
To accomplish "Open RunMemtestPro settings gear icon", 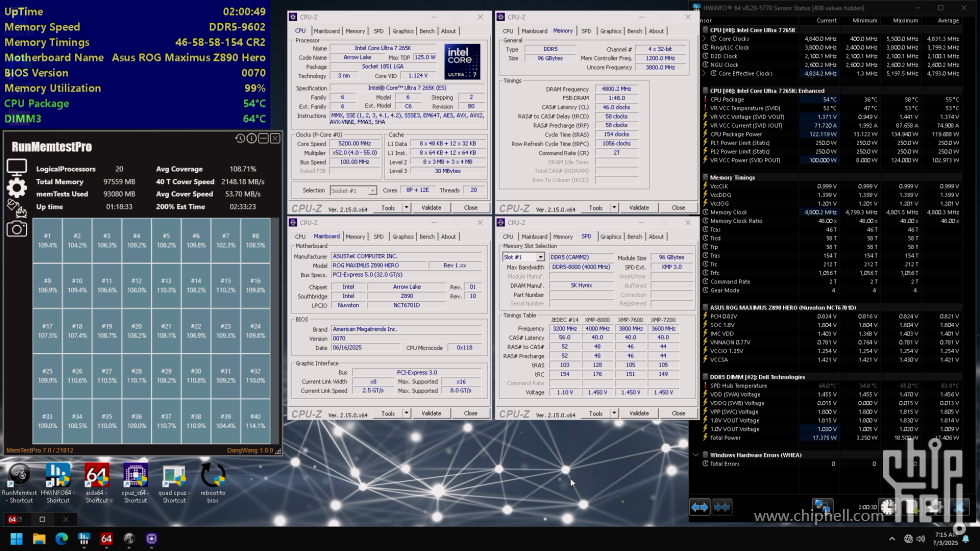I will pyautogui.click(x=16, y=187).
